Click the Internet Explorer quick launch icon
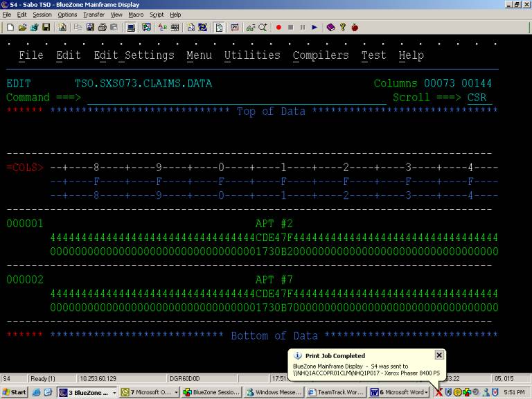532x399 pixels. [36, 392]
